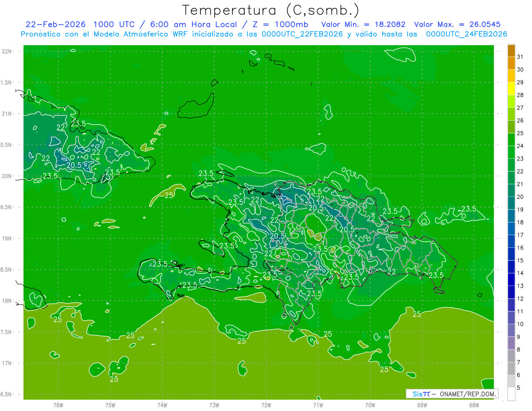Click the '20N' latitude axis label
Screen dimensions: 532x411
7,176
